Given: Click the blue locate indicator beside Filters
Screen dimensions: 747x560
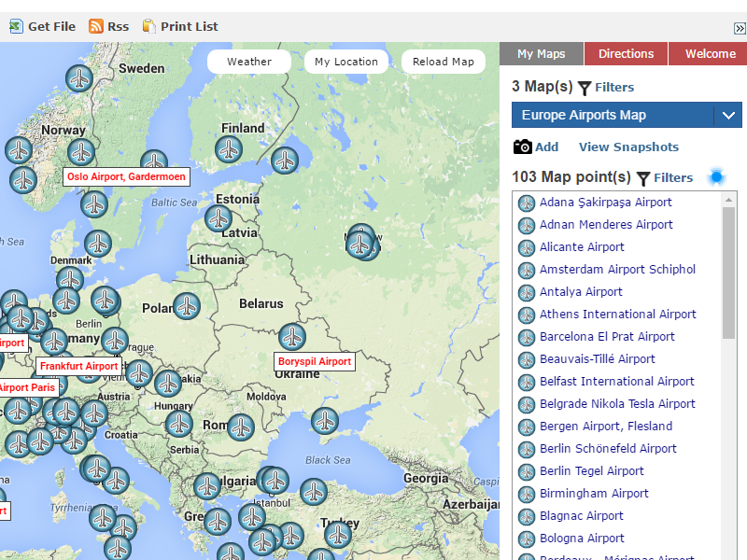Looking at the screenshot, I should tap(716, 176).
